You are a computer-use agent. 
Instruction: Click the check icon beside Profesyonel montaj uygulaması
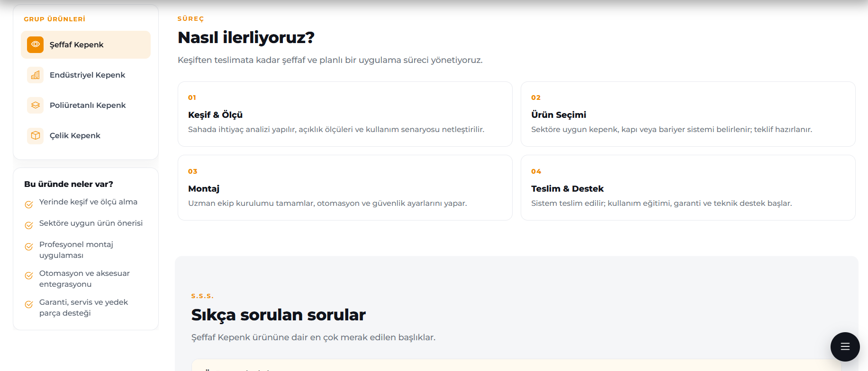point(29,247)
